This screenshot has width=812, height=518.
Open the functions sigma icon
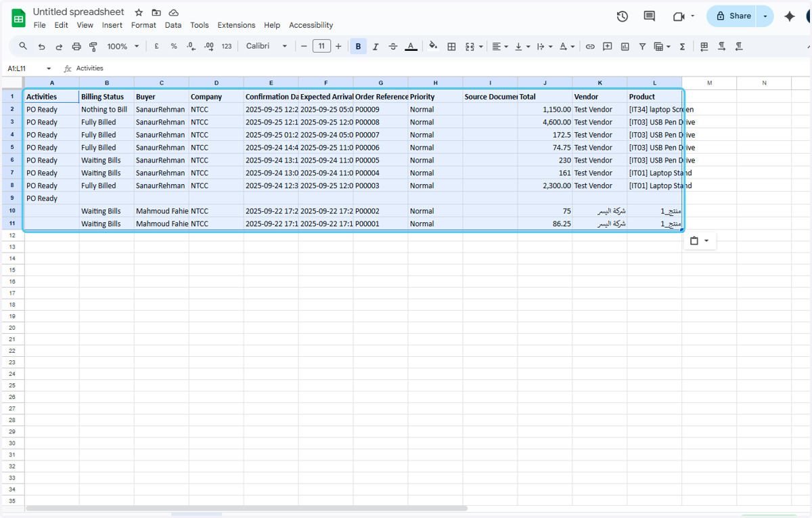(x=682, y=47)
